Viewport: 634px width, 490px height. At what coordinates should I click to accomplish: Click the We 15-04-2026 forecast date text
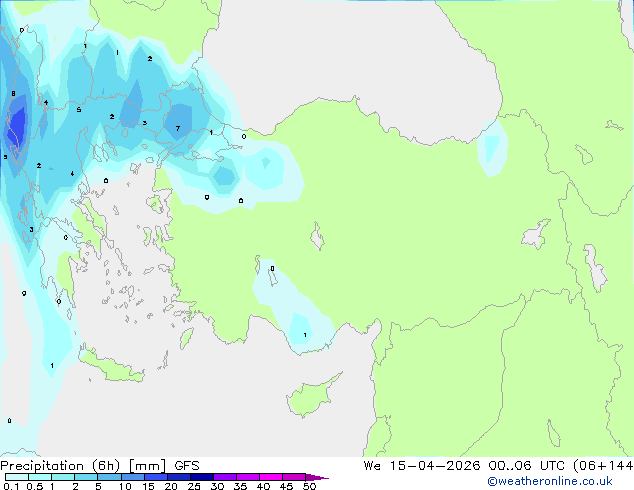tap(422, 466)
